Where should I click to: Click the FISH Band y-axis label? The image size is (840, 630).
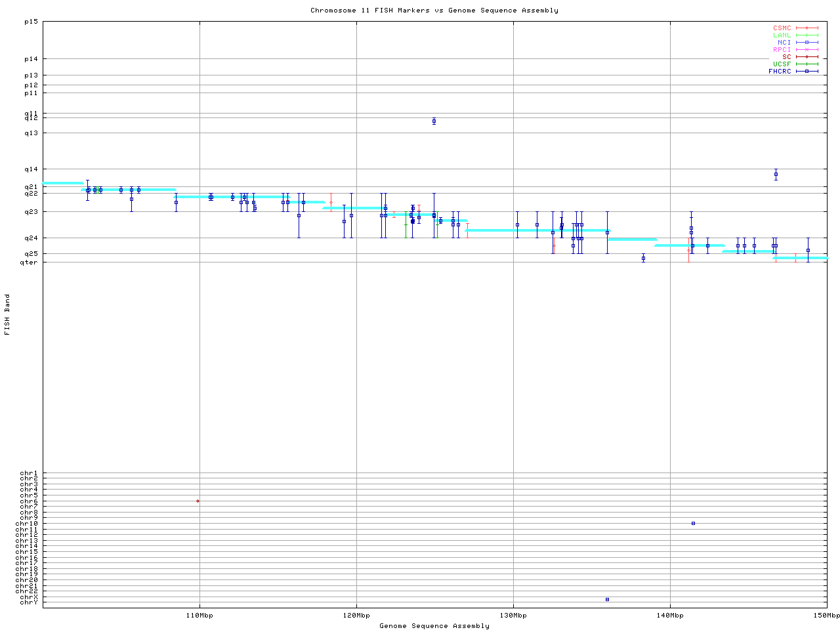click(x=7, y=314)
